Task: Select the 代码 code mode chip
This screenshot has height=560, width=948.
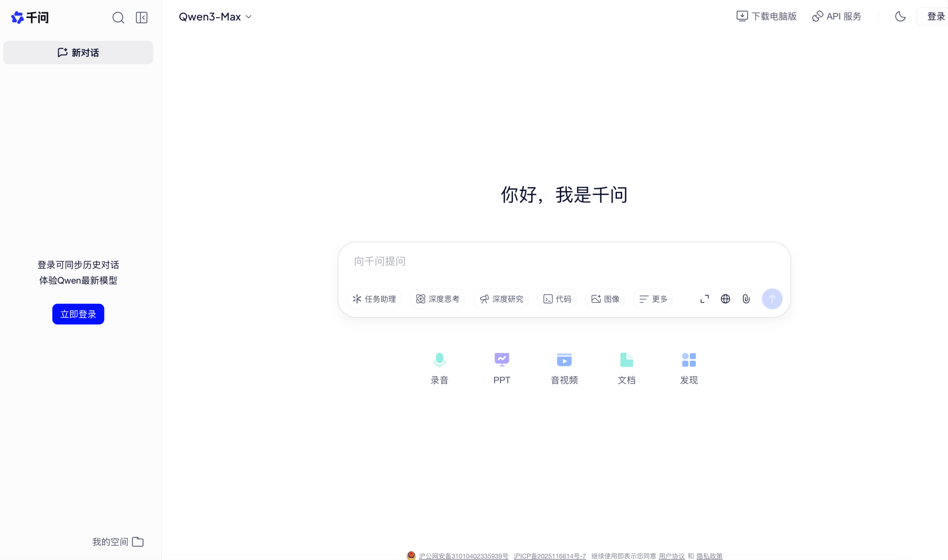Action: (557, 299)
